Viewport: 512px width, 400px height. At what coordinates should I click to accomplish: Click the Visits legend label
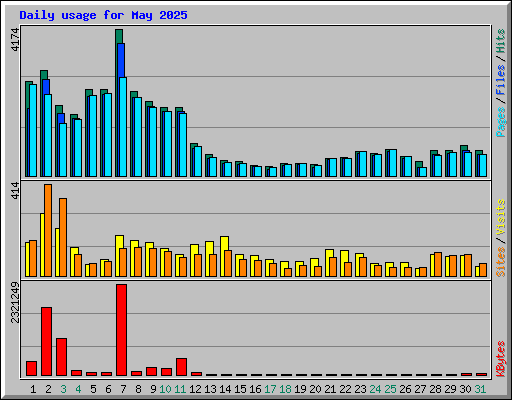(500, 217)
